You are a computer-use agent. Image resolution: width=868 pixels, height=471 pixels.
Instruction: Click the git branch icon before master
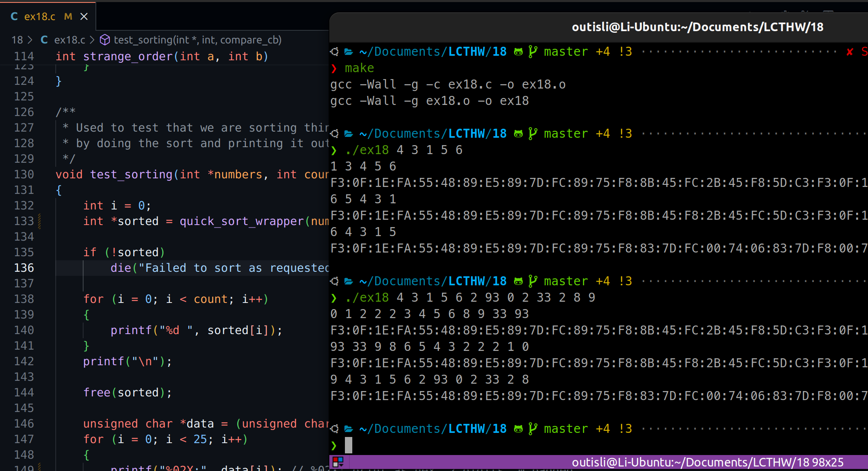[x=533, y=52]
